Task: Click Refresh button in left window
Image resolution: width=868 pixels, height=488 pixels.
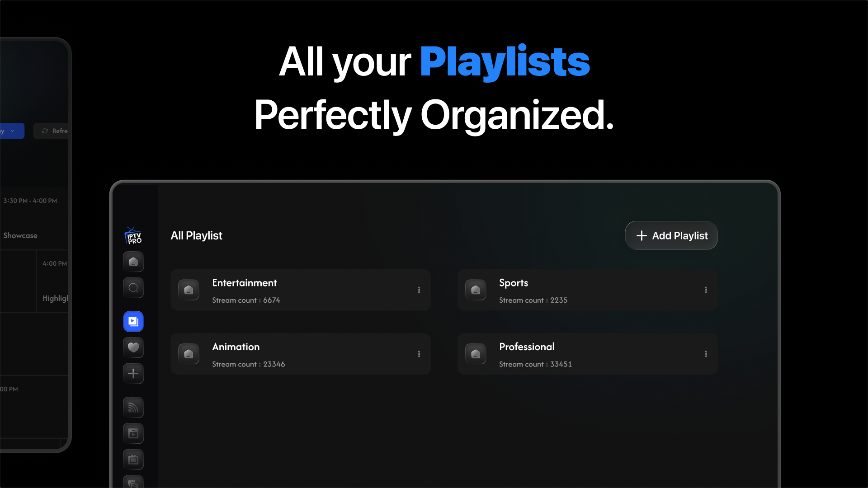Action: [x=51, y=131]
